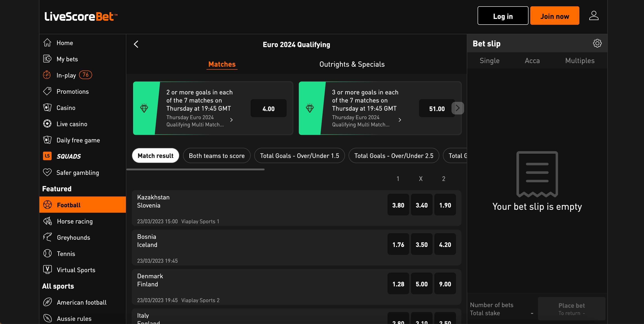Click the Casino cards icon
The height and width of the screenshot is (324, 644).
click(47, 107)
